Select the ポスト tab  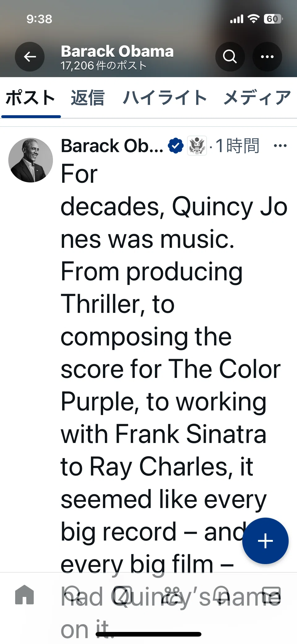pos(31,98)
